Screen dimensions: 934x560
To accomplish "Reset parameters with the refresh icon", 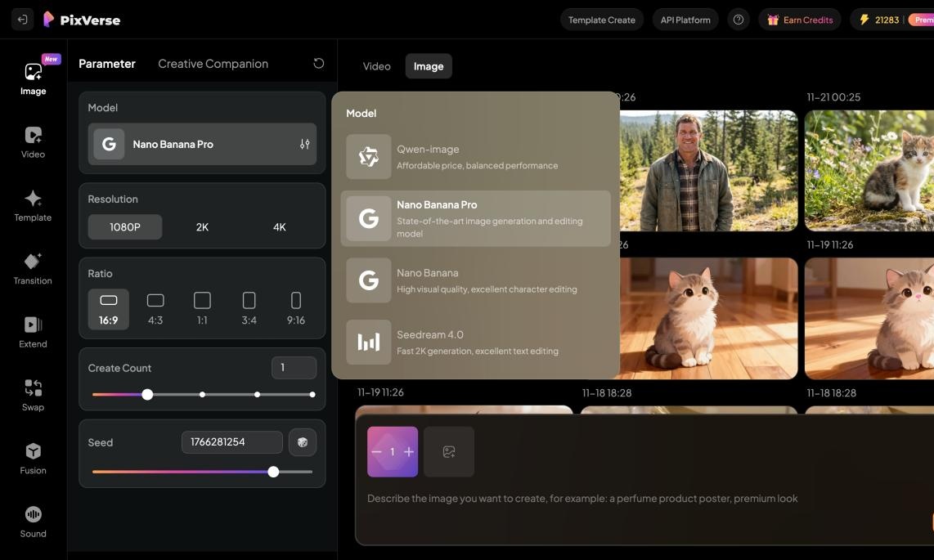I will [319, 64].
